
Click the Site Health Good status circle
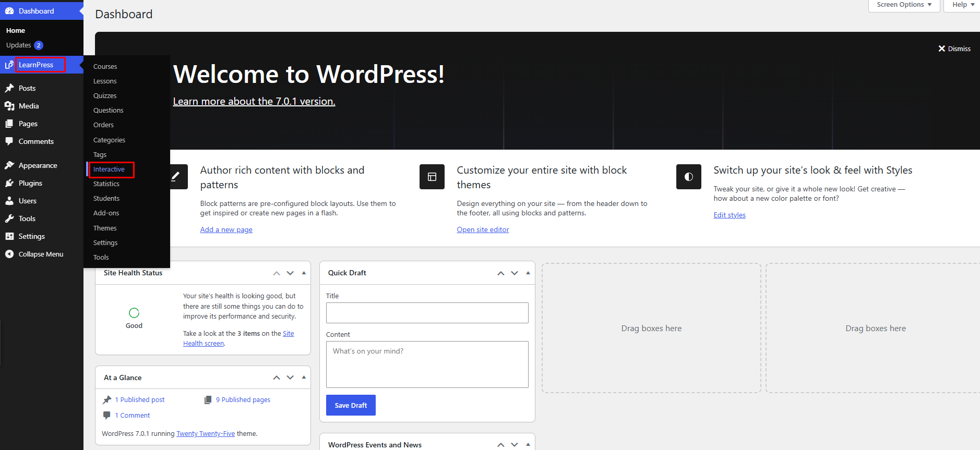pyautogui.click(x=134, y=313)
